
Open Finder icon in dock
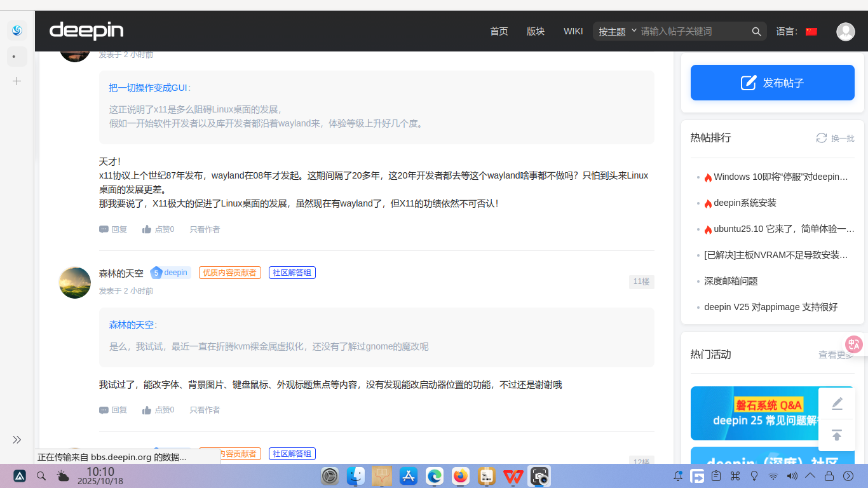point(356,476)
